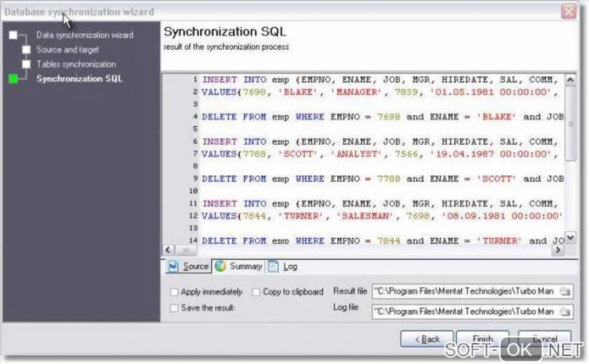The width and height of the screenshot is (589, 364).
Task: Switch to the Summary tab
Action: tap(238, 266)
